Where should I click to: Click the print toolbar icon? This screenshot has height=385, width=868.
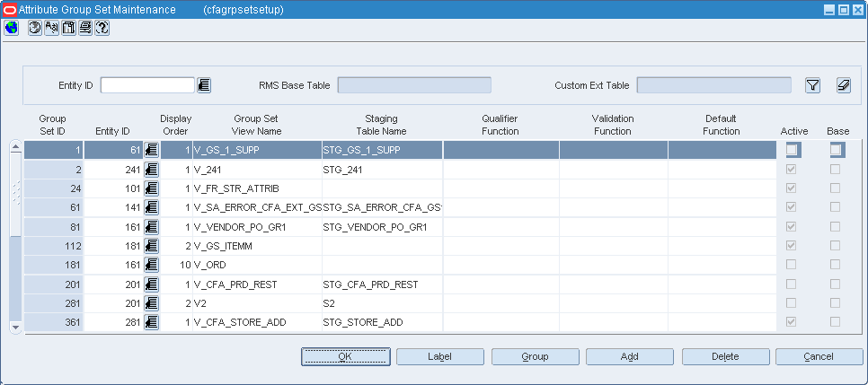pyautogui.click(x=85, y=28)
